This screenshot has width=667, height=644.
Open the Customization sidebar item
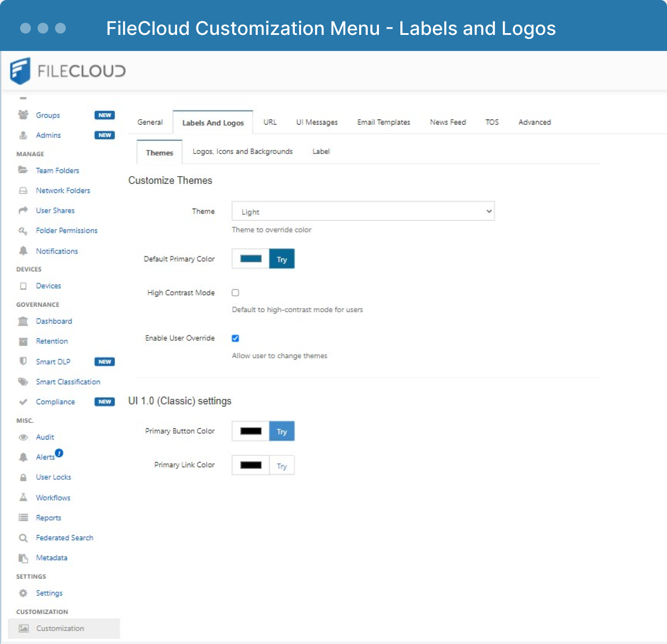click(64, 628)
